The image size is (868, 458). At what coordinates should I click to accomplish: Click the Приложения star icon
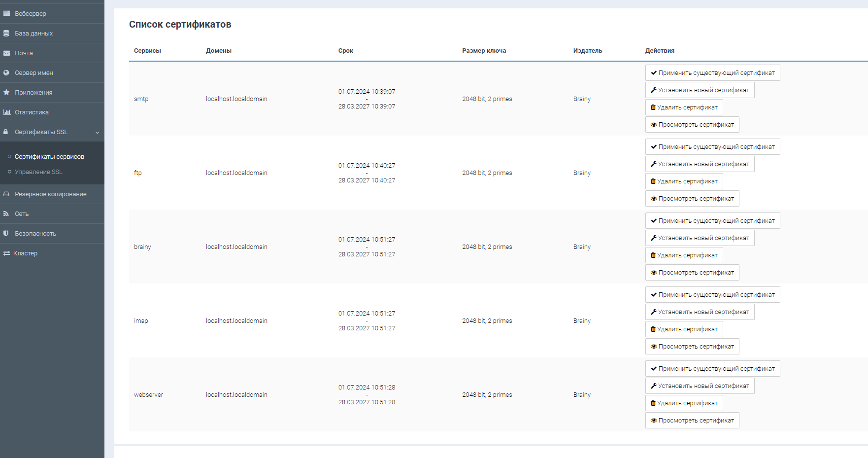6,92
